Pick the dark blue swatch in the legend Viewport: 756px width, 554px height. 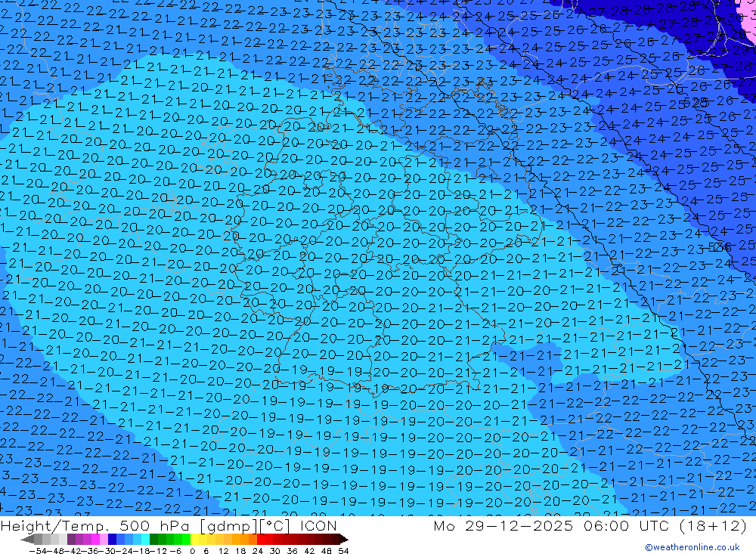[x=113, y=540]
